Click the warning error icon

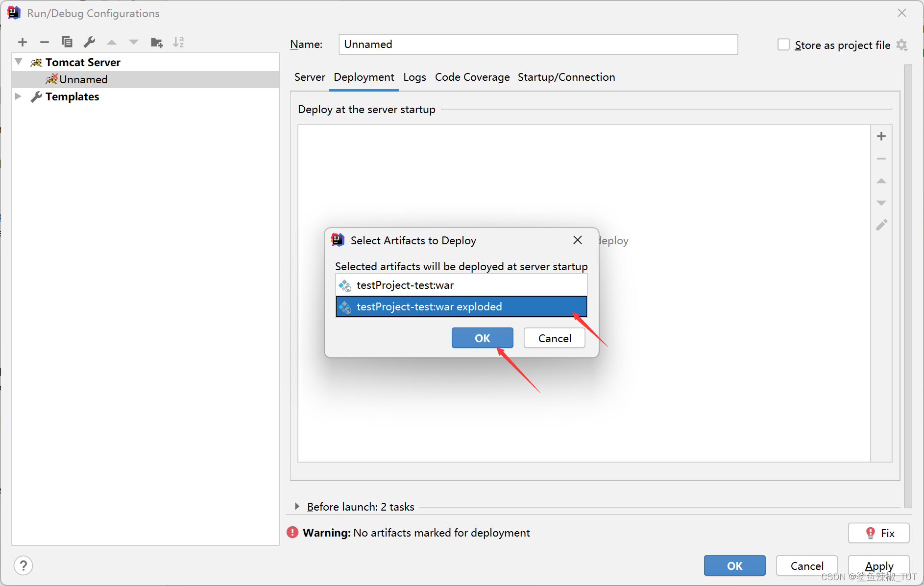(292, 532)
